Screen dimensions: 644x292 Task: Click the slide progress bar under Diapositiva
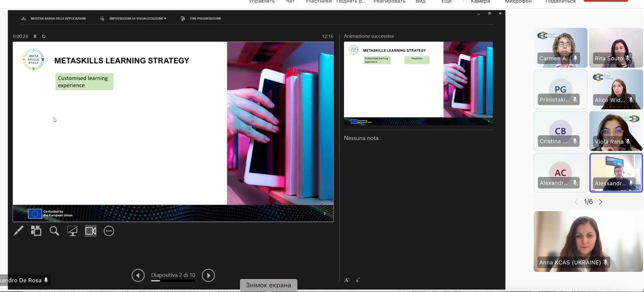pyautogui.click(x=173, y=281)
